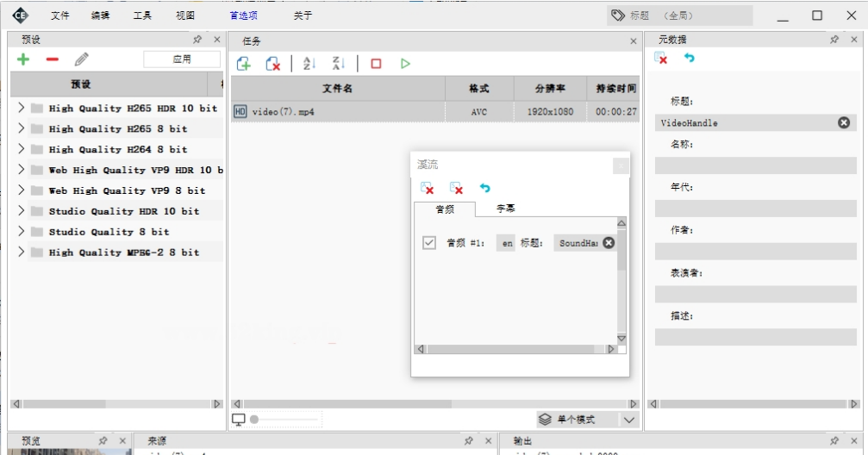Sort tasks Z to A descending
Image resolution: width=868 pixels, height=455 pixels.
338,64
